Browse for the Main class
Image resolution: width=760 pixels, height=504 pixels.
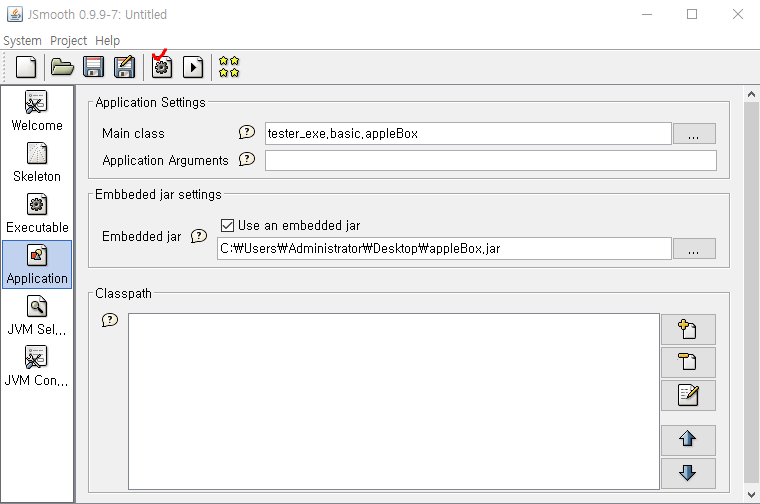(x=694, y=133)
